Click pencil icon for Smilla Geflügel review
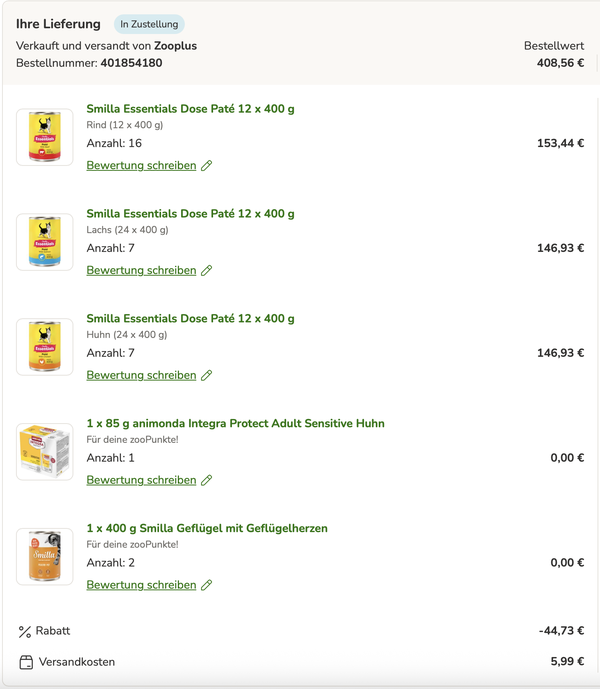The image size is (600, 689). [x=207, y=585]
